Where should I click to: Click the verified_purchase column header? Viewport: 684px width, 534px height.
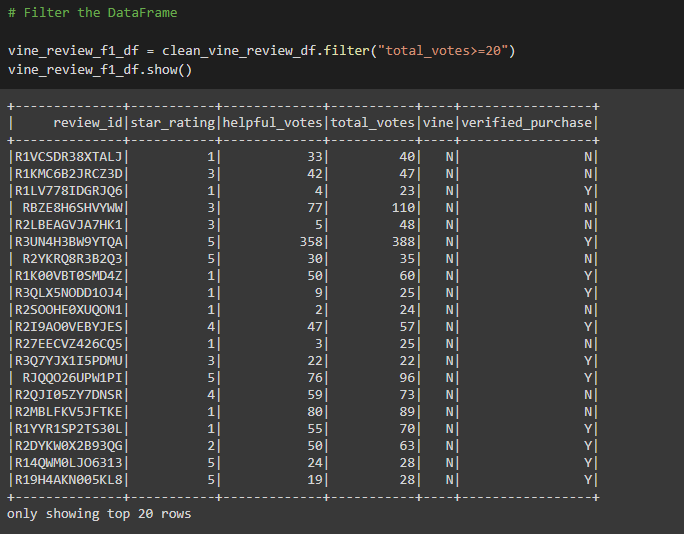pos(526,123)
